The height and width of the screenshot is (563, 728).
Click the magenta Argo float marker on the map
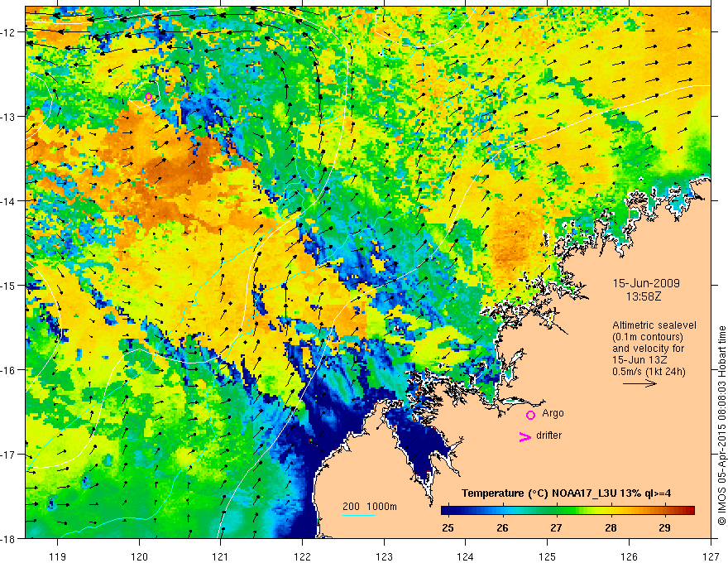click(148, 97)
